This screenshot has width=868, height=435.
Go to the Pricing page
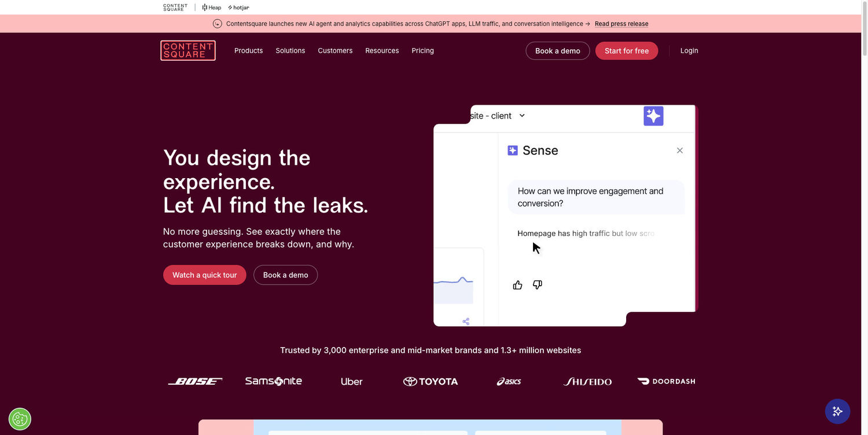click(422, 50)
